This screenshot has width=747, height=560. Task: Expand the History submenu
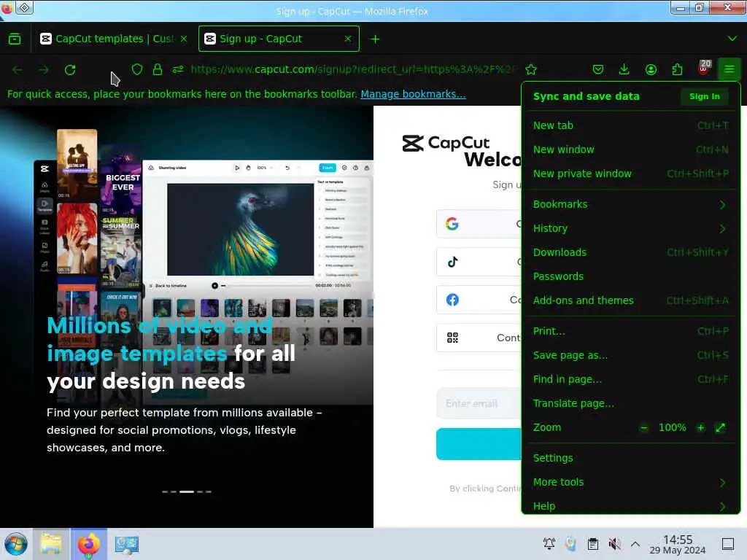point(631,228)
